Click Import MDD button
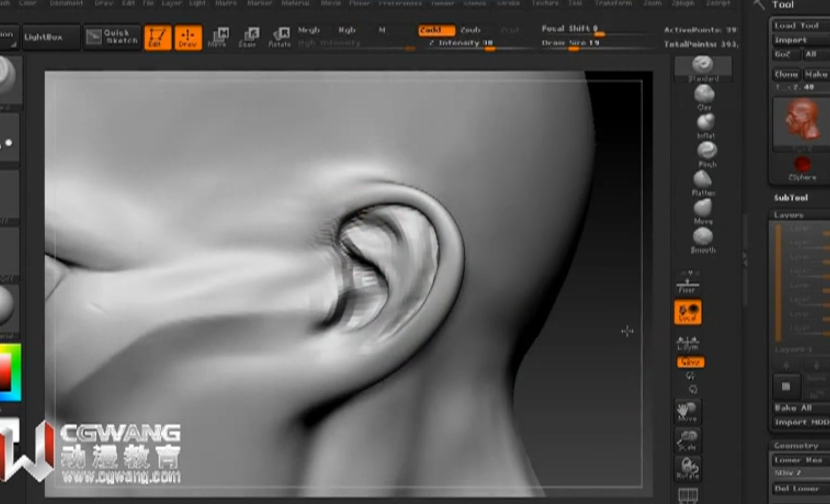The width and height of the screenshot is (830, 504). click(x=802, y=423)
